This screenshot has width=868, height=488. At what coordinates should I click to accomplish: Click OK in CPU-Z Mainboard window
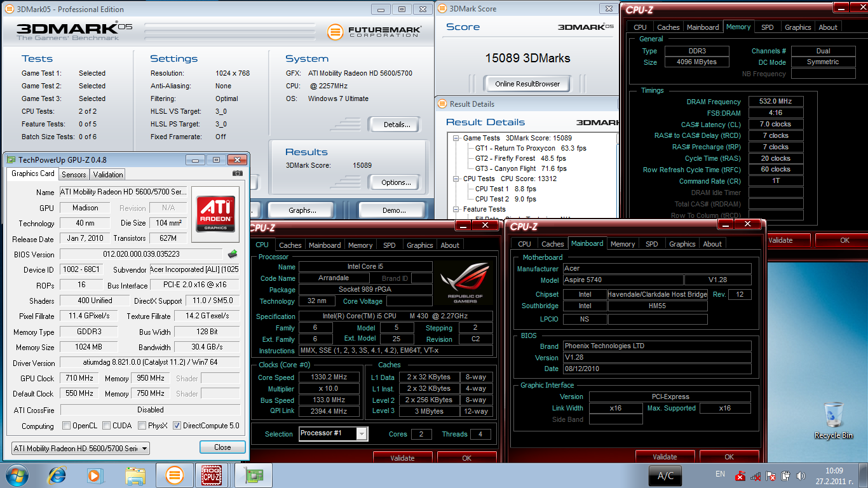(x=729, y=457)
